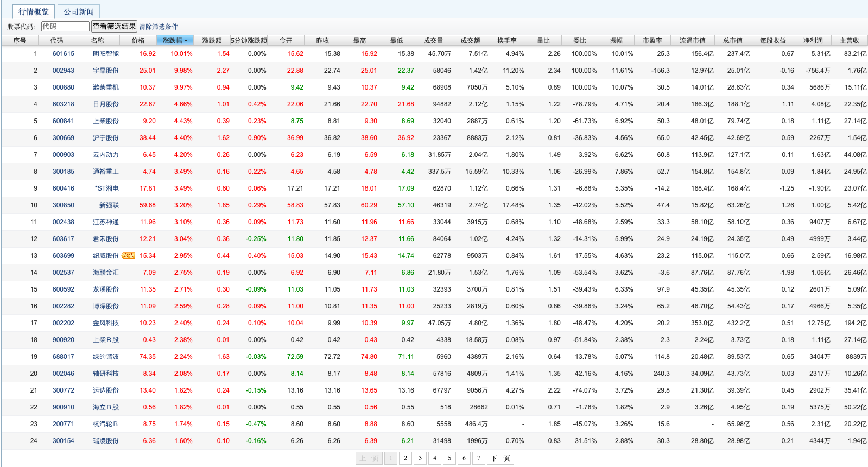Go to page 3 of results
The height and width of the screenshot is (467, 868).
tap(420, 458)
